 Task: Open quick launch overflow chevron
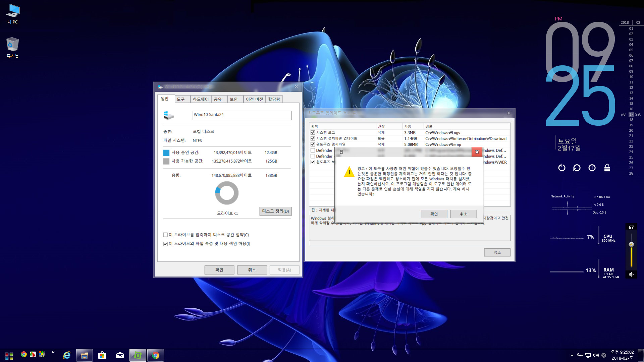coord(53,352)
